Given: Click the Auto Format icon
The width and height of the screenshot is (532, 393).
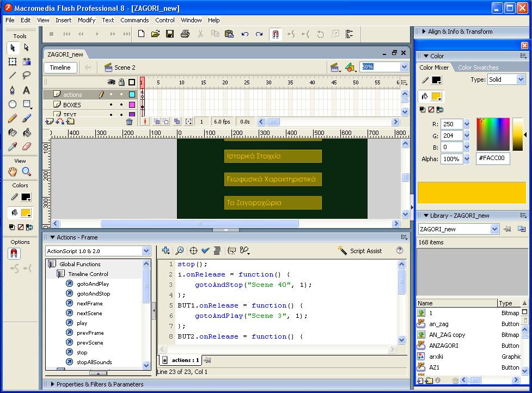Looking at the screenshot, I should (x=217, y=250).
